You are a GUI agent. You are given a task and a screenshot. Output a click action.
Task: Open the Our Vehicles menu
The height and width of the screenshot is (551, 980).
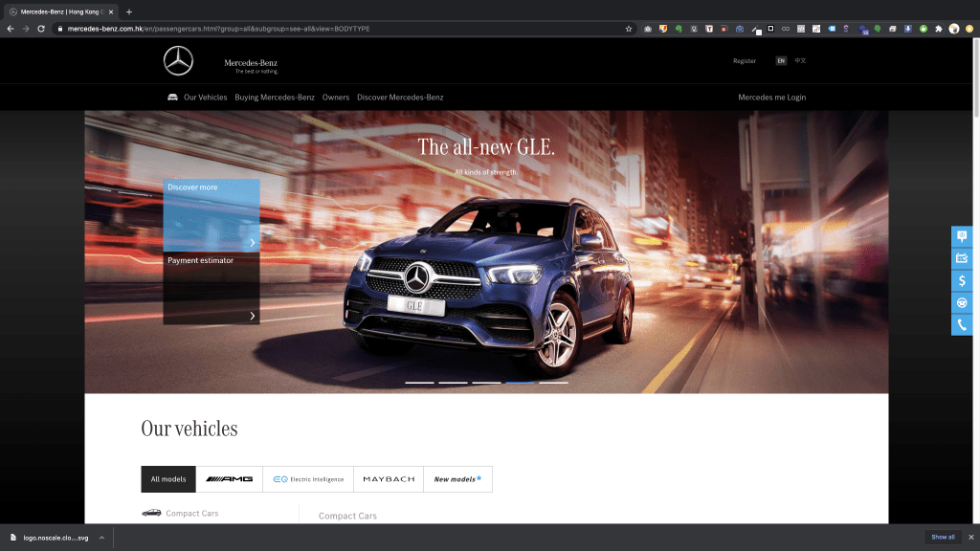(205, 98)
